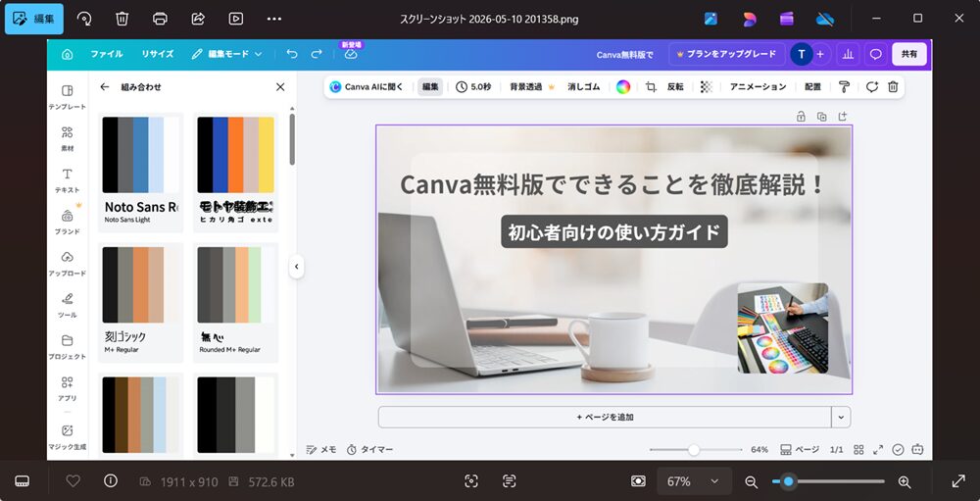The image size is (980, 501).
Task: Select the モトヤ装飾 color combination
Action: pyautogui.click(x=235, y=172)
